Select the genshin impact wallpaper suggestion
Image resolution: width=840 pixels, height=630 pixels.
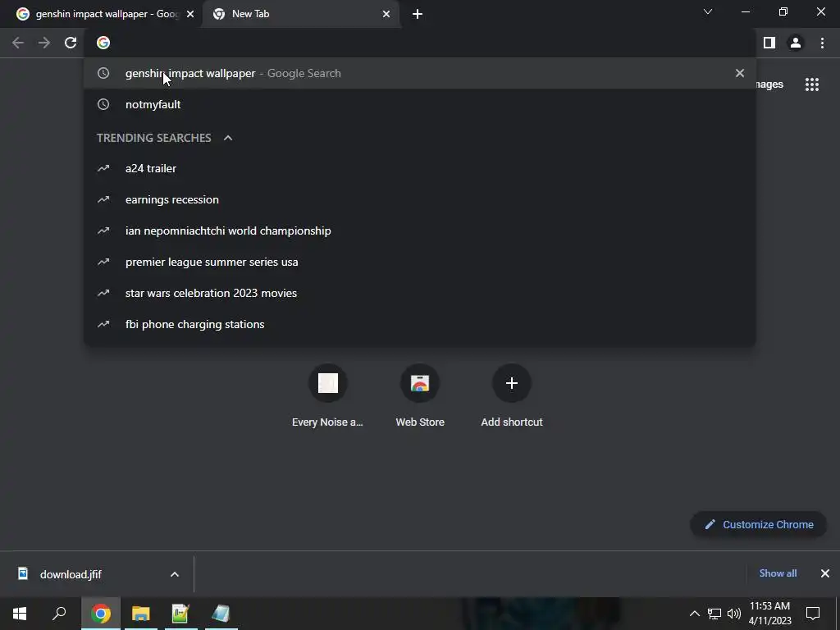point(420,73)
